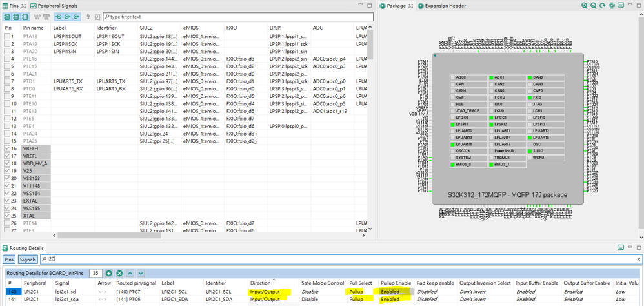Move the routing row down with the down arrow
The height and width of the screenshot is (306, 644).
(x=141, y=273)
